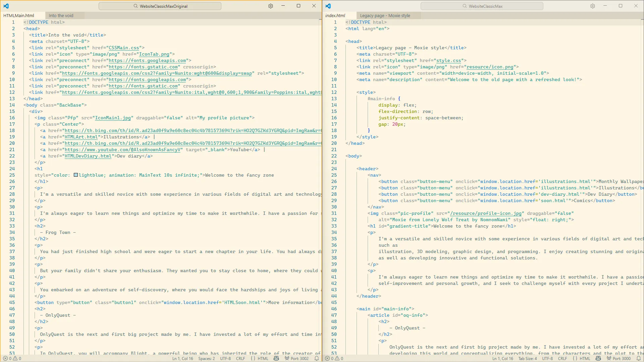Image resolution: width=644 pixels, height=362 pixels.
Task: Open errors and warnings in left status bar
Action: (12, 358)
